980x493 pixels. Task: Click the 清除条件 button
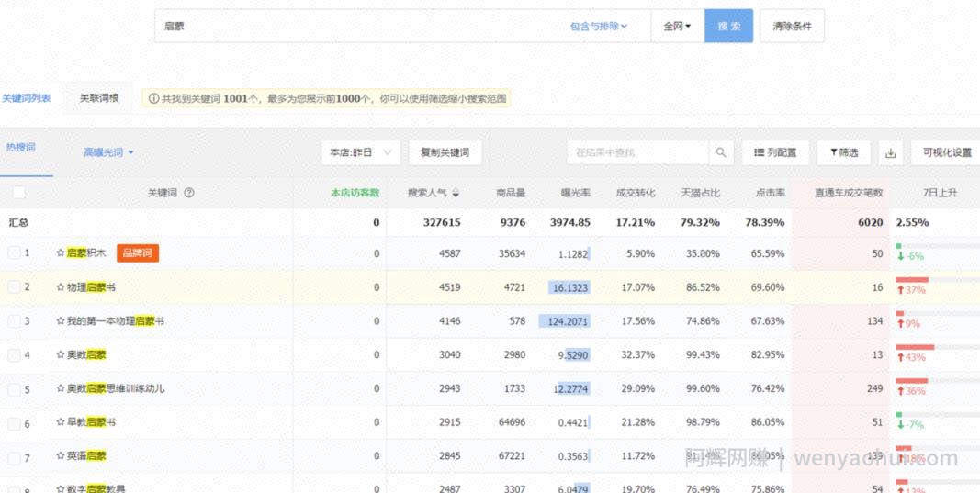tap(792, 27)
